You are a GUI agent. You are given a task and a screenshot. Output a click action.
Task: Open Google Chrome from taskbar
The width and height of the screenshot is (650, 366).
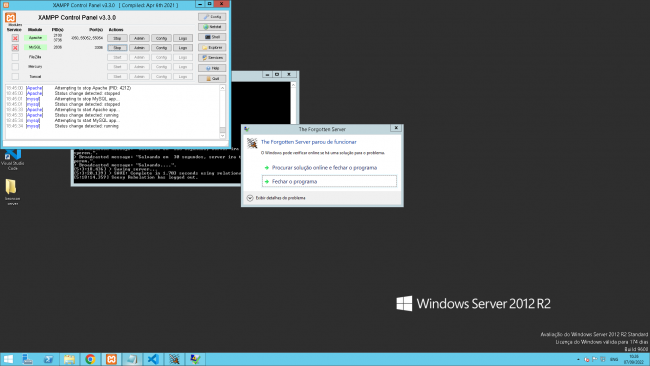90,359
